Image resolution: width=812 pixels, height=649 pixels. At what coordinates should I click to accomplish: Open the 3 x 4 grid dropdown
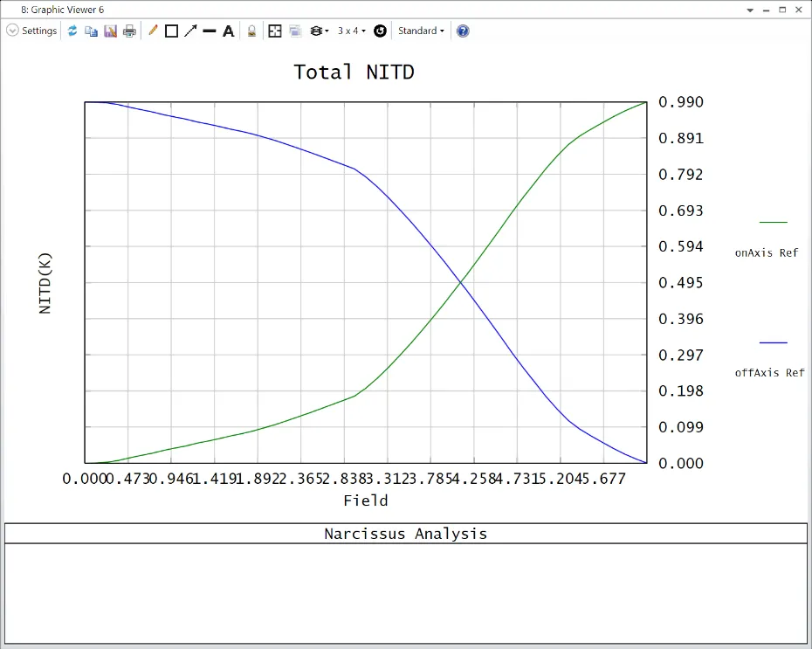[x=352, y=31]
